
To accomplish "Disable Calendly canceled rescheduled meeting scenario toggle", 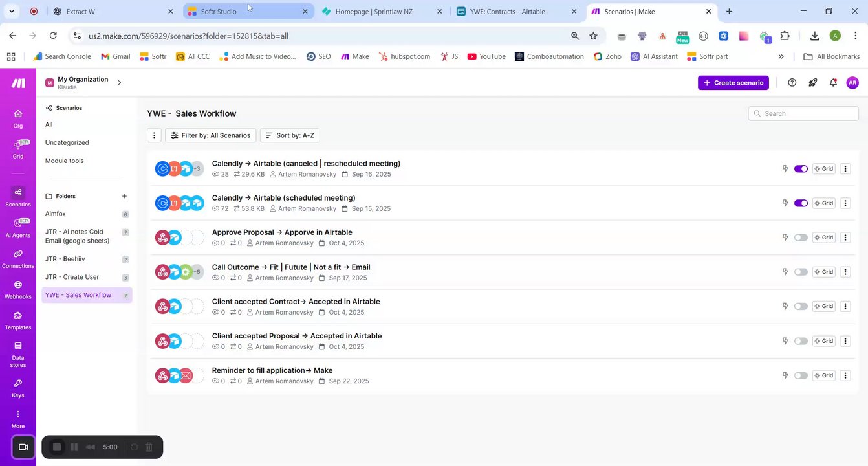I will click(x=801, y=169).
